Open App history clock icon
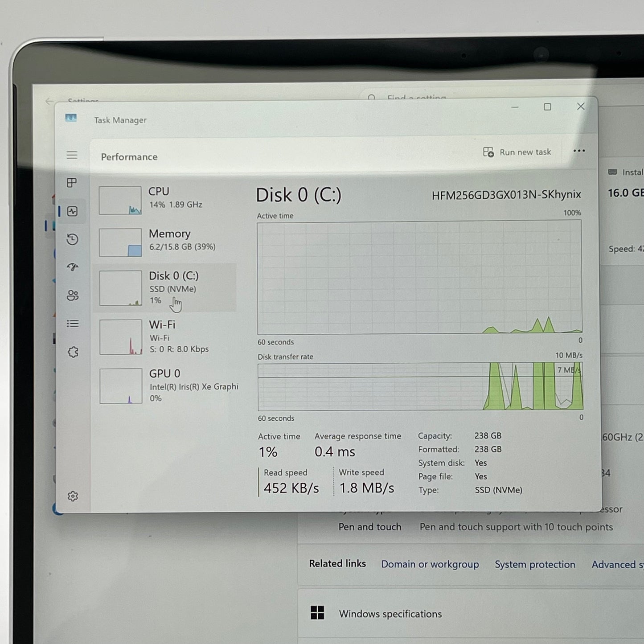This screenshot has width=644, height=644. [x=73, y=239]
